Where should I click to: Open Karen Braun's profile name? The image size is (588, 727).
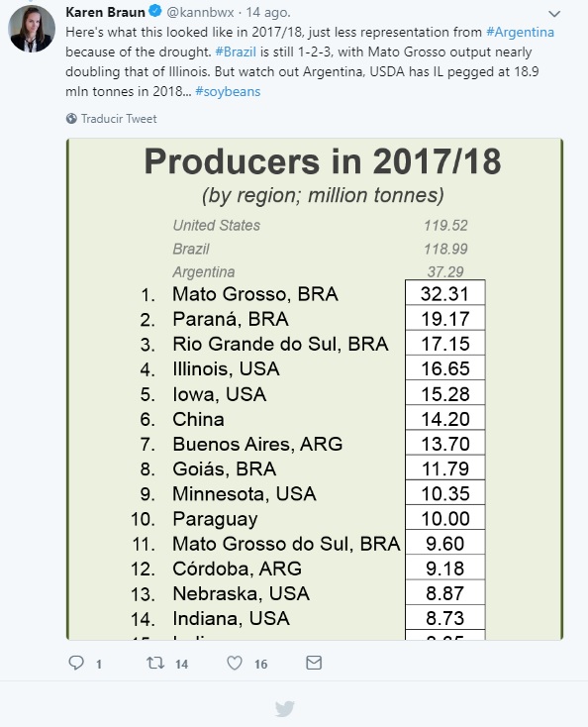click(105, 12)
